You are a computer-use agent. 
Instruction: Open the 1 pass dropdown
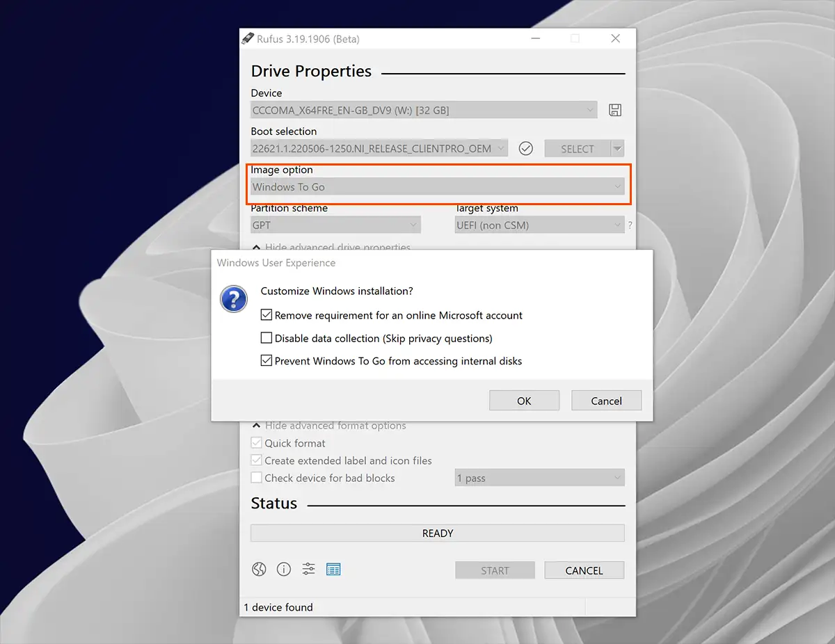point(539,478)
